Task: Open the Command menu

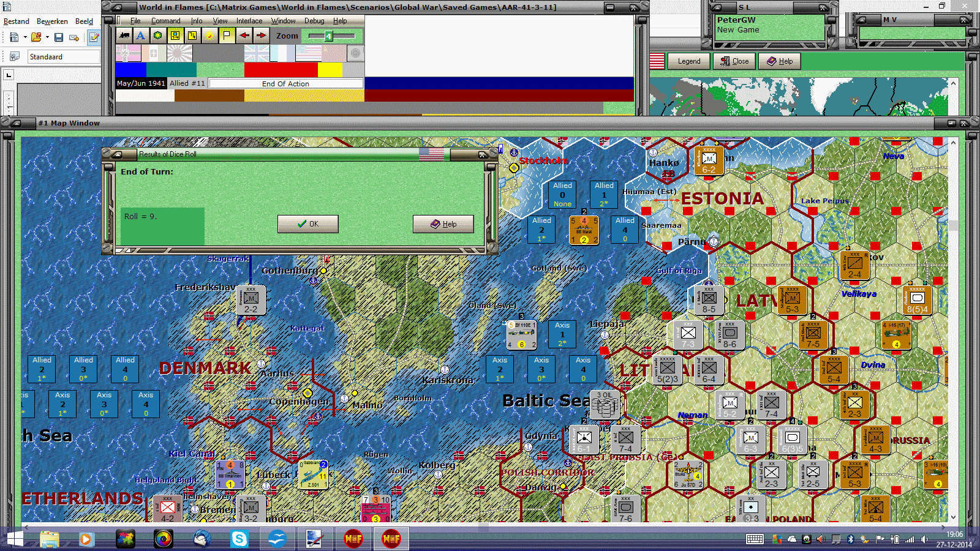Action: tap(166, 21)
